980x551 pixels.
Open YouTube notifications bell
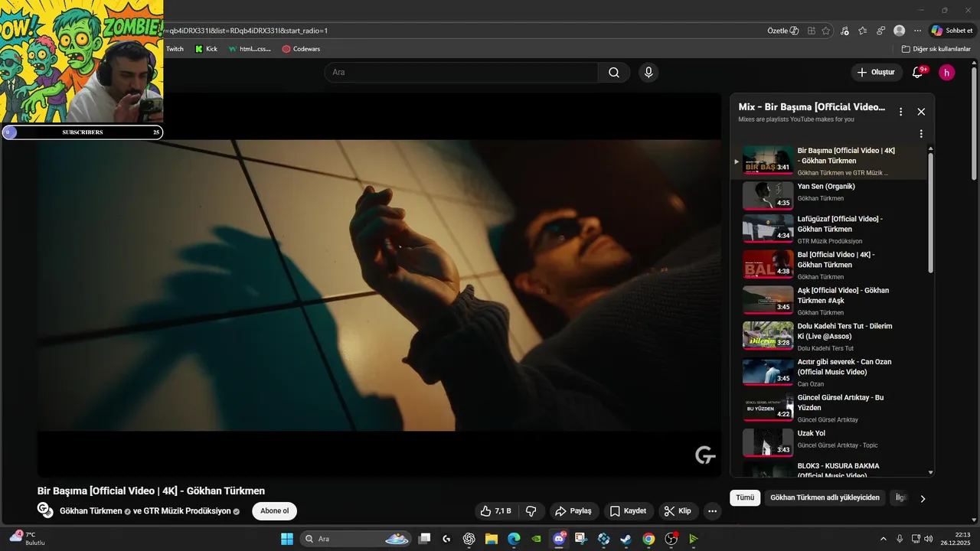pyautogui.click(x=917, y=72)
